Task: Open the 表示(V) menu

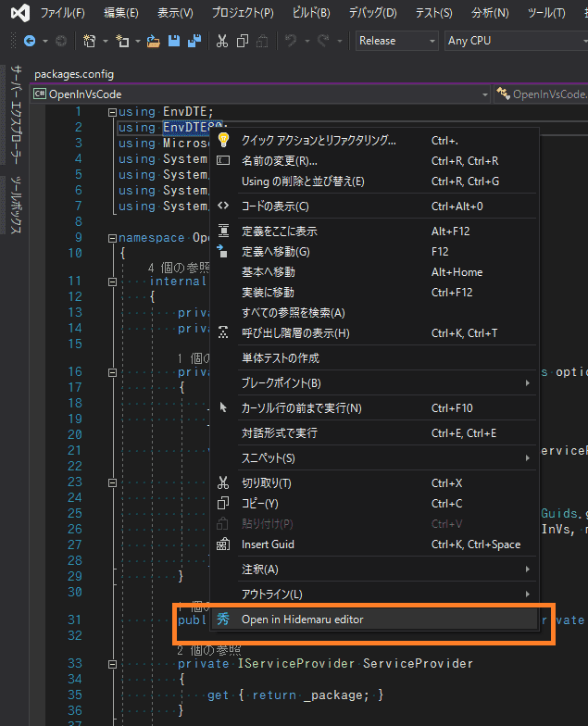Action: click(176, 13)
